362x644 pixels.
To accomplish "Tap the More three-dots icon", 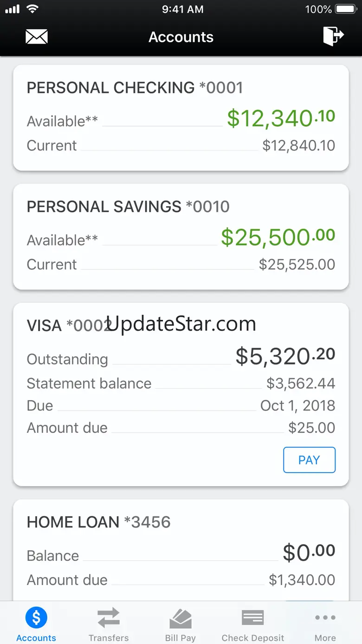I will [325, 618].
